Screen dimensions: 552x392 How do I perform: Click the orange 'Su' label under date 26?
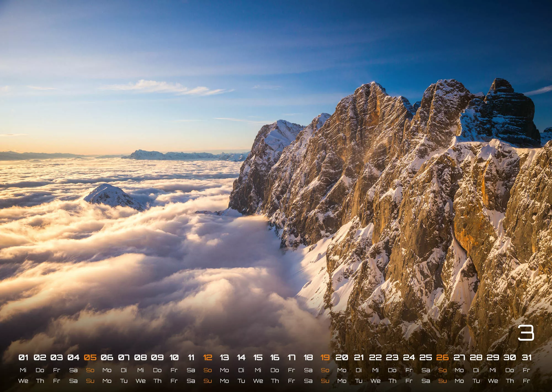pyautogui.click(x=442, y=381)
